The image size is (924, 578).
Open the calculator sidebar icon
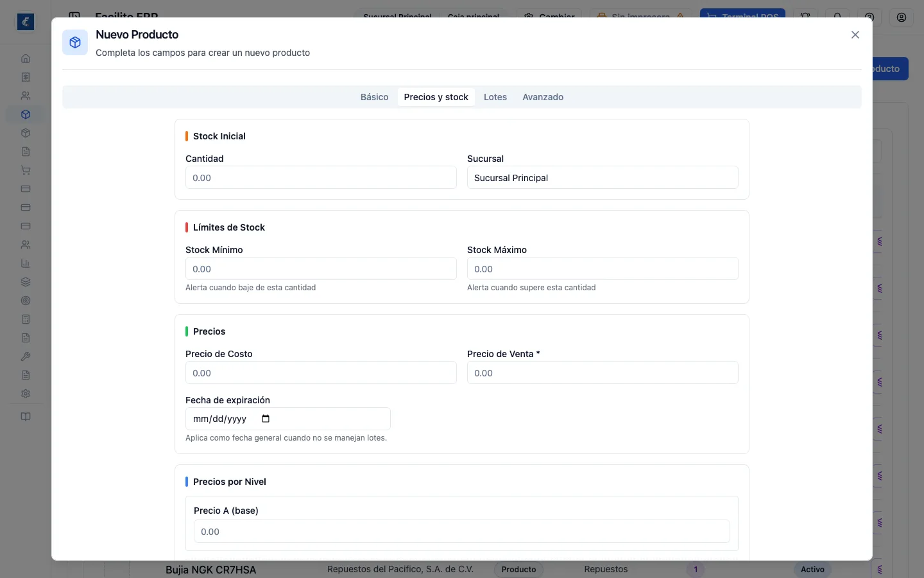(x=26, y=319)
